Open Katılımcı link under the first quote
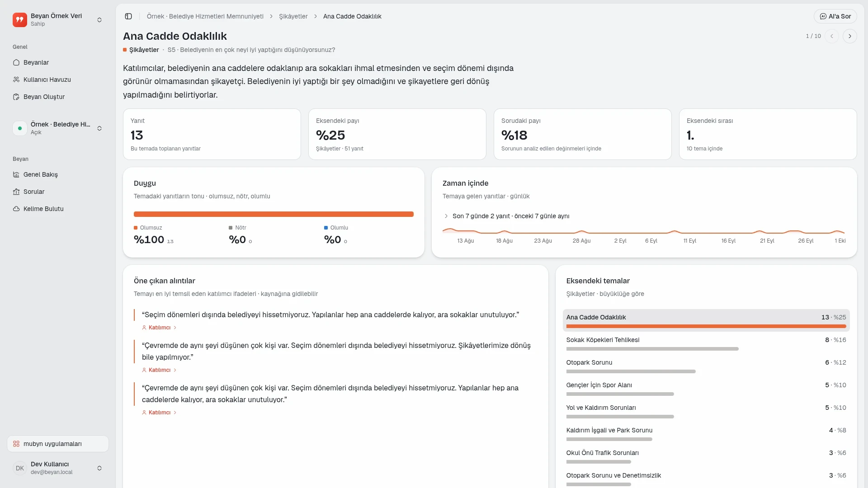Viewport: 868px width, 488px height. 159,328
